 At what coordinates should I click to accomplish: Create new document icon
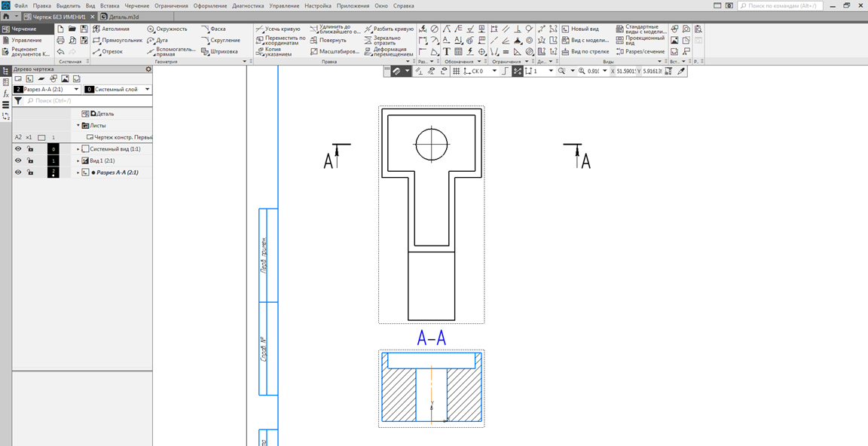[x=61, y=29]
